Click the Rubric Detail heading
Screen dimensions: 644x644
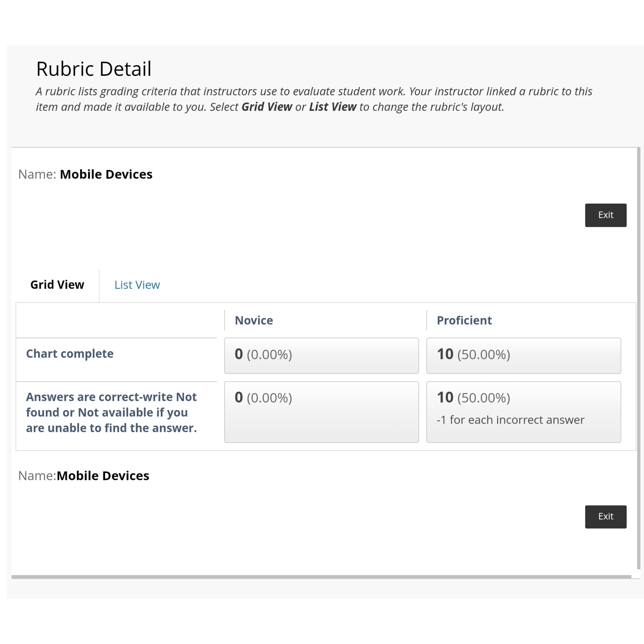point(94,69)
